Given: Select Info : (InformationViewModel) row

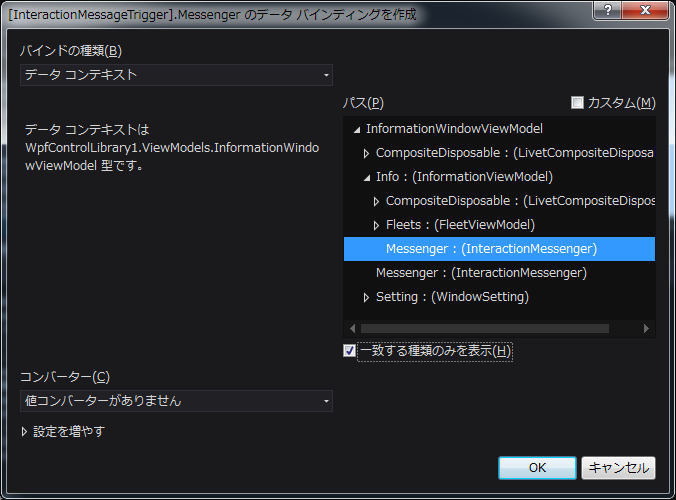Looking at the screenshot, I should [464, 177].
